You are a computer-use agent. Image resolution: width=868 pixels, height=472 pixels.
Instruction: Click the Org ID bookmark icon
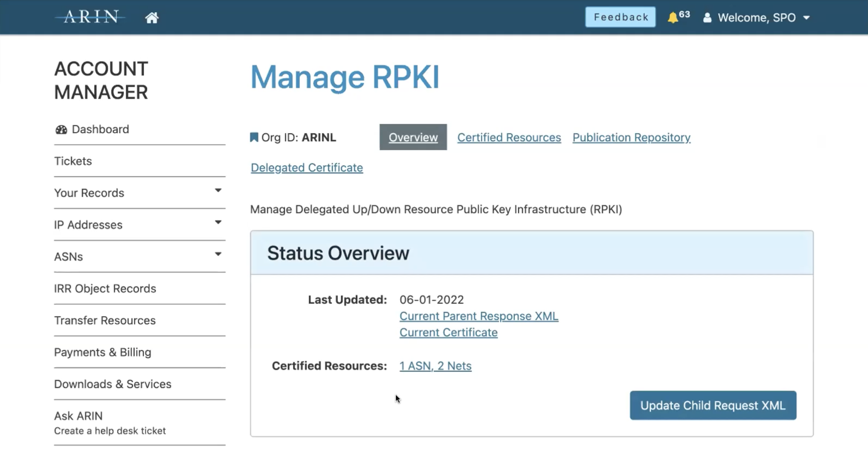254,137
